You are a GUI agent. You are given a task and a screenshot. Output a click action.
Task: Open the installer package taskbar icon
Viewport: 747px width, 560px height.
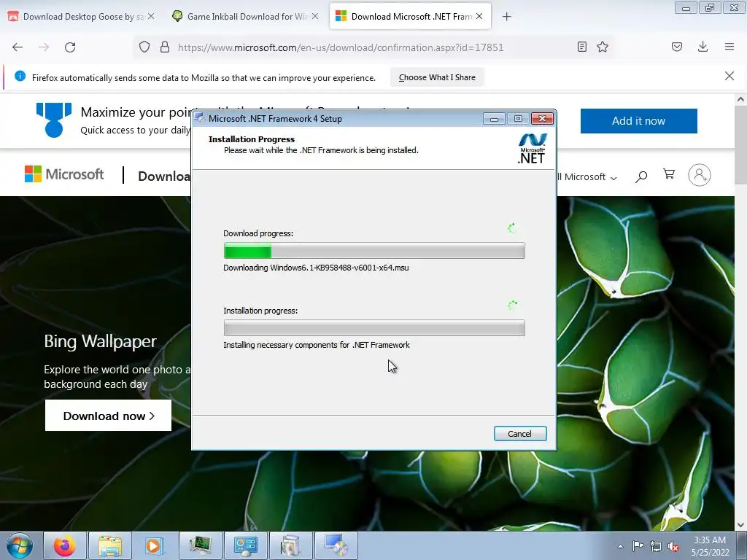click(x=290, y=545)
